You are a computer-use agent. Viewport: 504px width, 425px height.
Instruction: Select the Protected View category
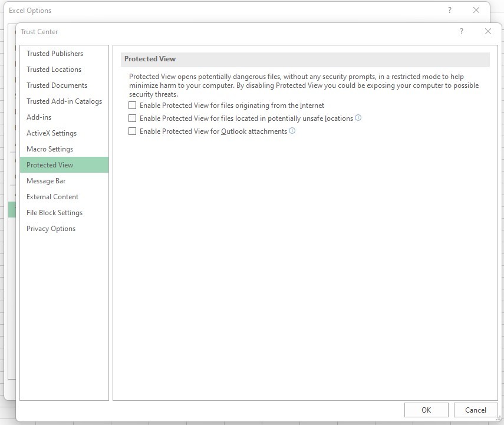pyautogui.click(x=64, y=165)
